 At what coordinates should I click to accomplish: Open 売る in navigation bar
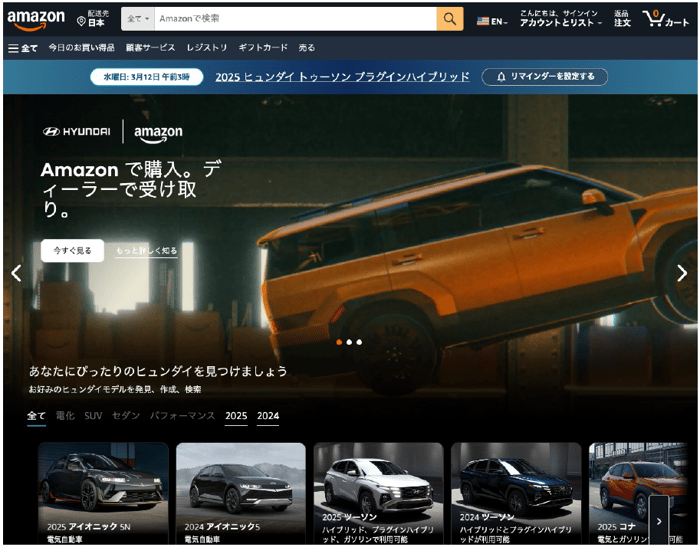coord(307,47)
